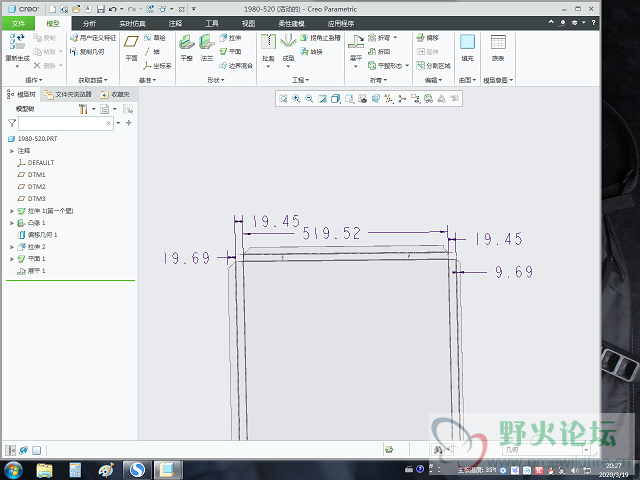Click Refit icon in graphics toolbar
Screen dimensions: 640x480
point(283,98)
